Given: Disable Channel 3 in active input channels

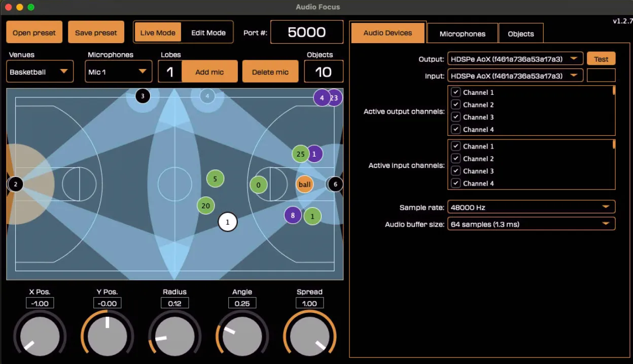Looking at the screenshot, I should coord(455,171).
